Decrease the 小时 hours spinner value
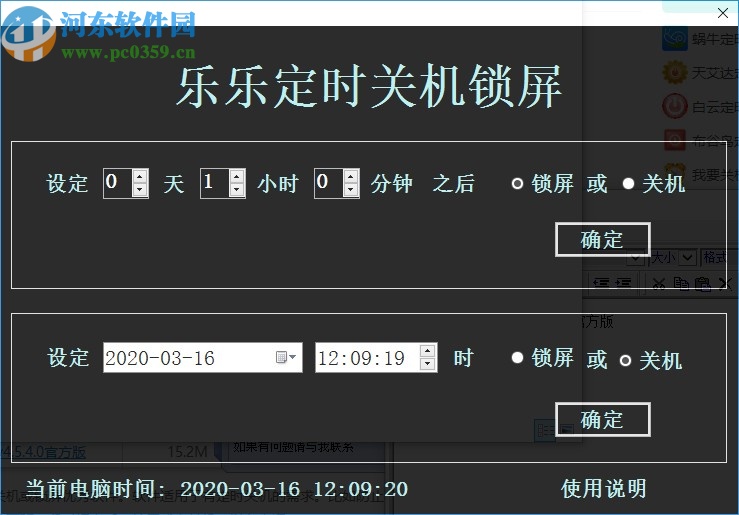The width and height of the screenshot is (739, 515). pyautogui.click(x=237, y=189)
